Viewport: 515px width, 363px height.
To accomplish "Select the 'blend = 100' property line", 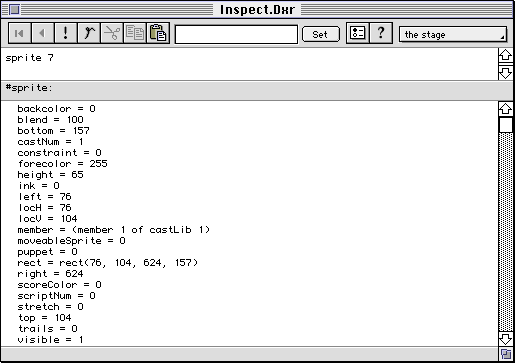I will 50,120.
